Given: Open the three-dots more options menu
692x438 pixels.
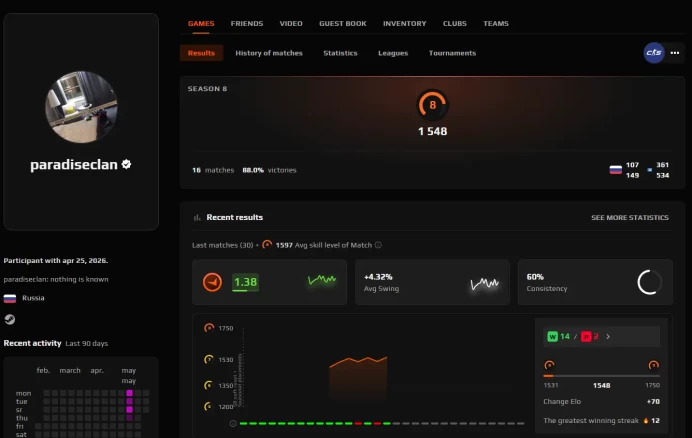Looking at the screenshot, I should (675, 53).
